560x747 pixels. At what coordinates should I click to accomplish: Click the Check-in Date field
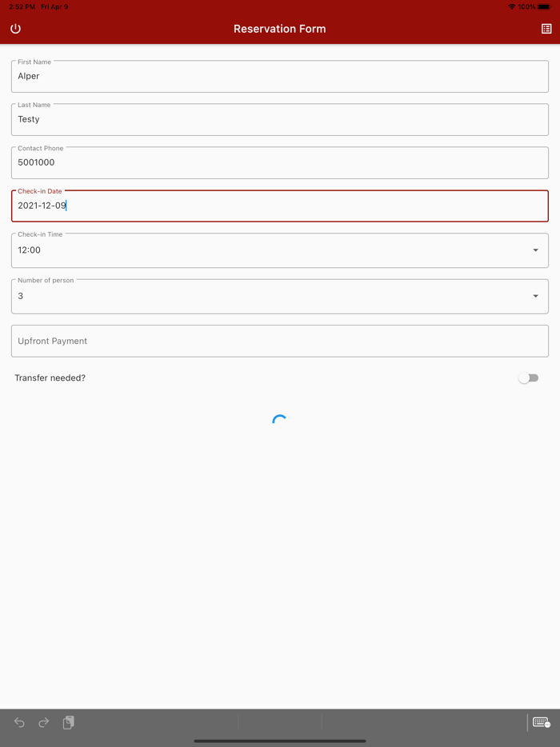(280, 206)
